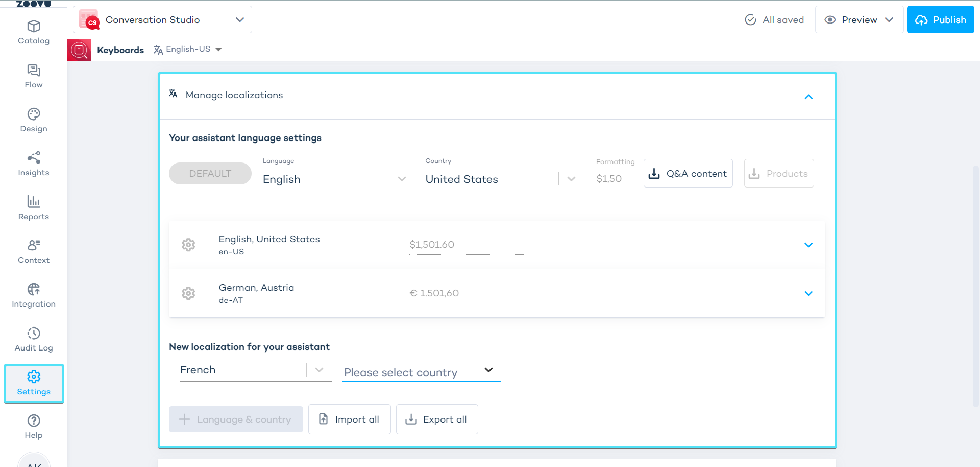Open Insights from the sidebar
This screenshot has height=467, width=980.
(x=34, y=164)
